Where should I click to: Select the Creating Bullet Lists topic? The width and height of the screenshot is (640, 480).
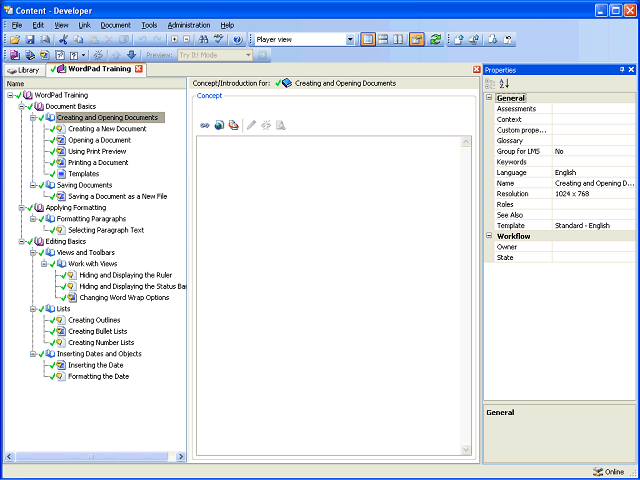click(98, 331)
